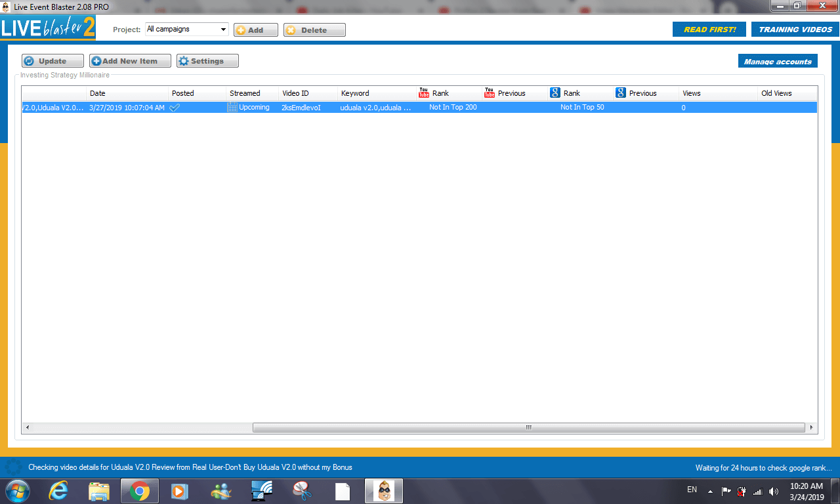This screenshot has width=840, height=504.
Task: Click the 'Not In Top 200' cell
Action: tap(453, 108)
